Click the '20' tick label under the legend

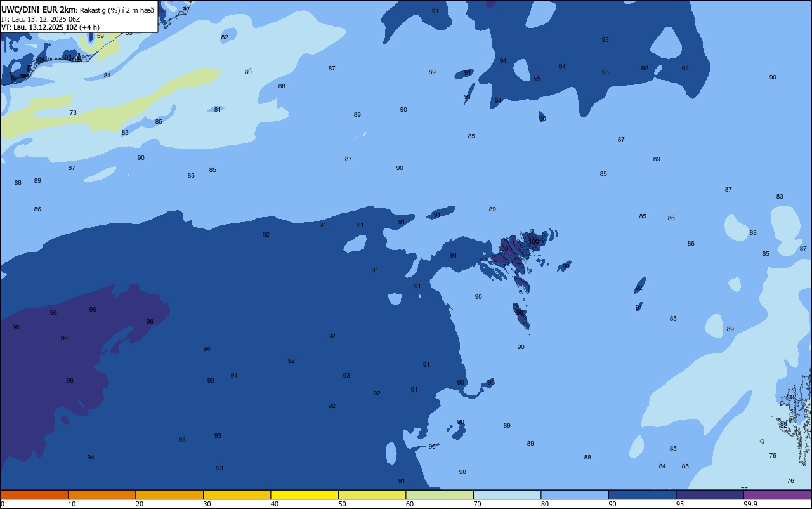pyautogui.click(x=140, y=504)
